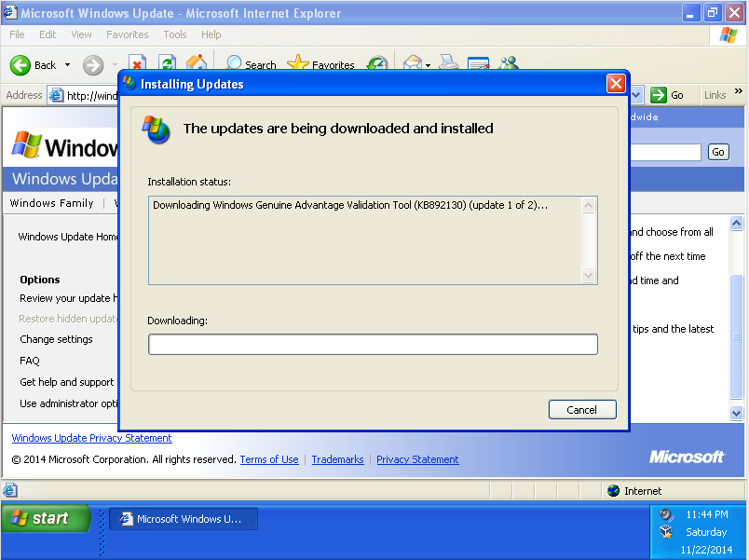Viewport: 749px width, 560px height.
Task: Open the Edit menu
Action: coord(48,34)
